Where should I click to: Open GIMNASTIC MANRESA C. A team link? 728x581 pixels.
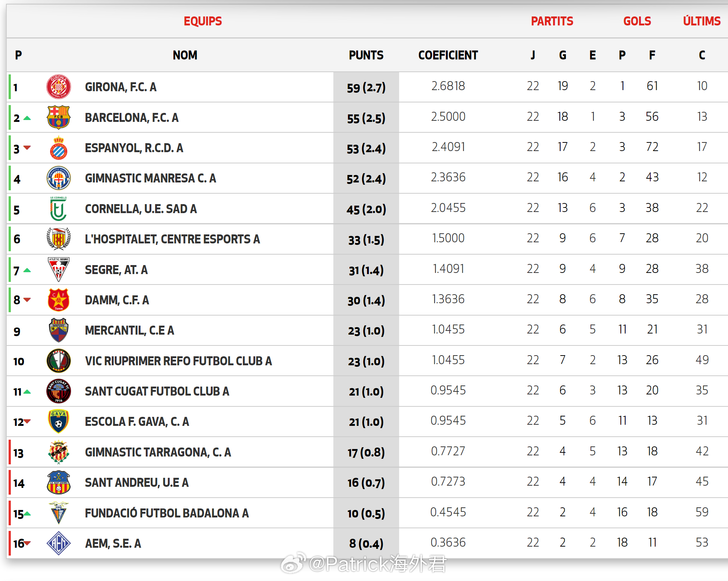[150, 178]
